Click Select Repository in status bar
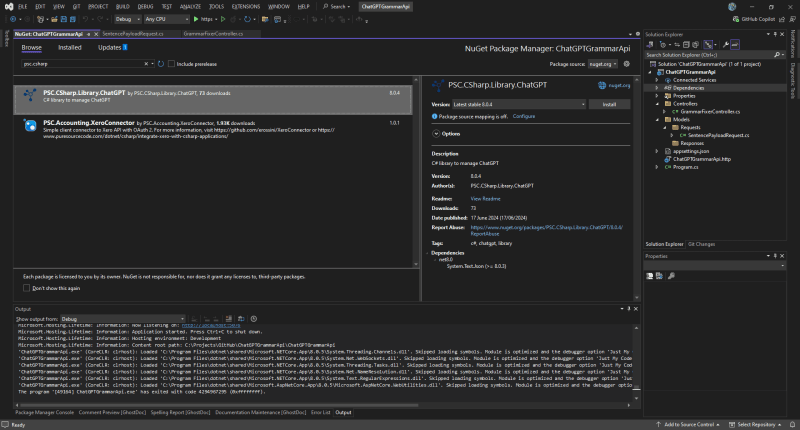The width and height of the screenshot is (800, 430). (756, 424)
